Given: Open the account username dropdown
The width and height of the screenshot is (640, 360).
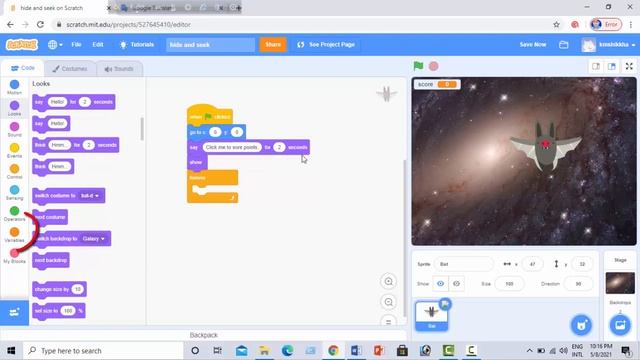Looking at the screenshot, I should click(x=609, y=44).
